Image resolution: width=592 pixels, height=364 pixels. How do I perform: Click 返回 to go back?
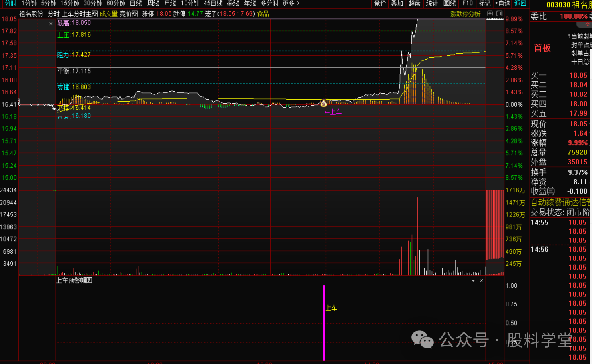click(x=520, y=4)
